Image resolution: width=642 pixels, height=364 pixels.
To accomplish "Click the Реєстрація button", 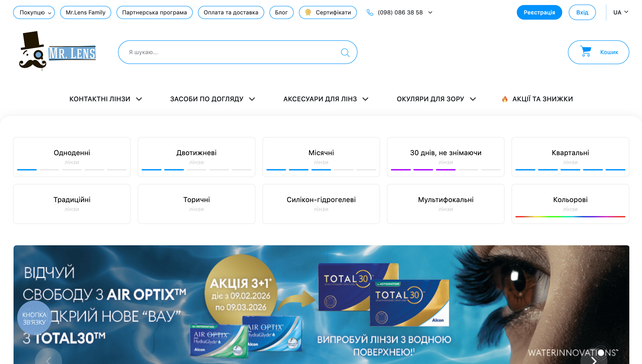I will (x=539, y=12).
